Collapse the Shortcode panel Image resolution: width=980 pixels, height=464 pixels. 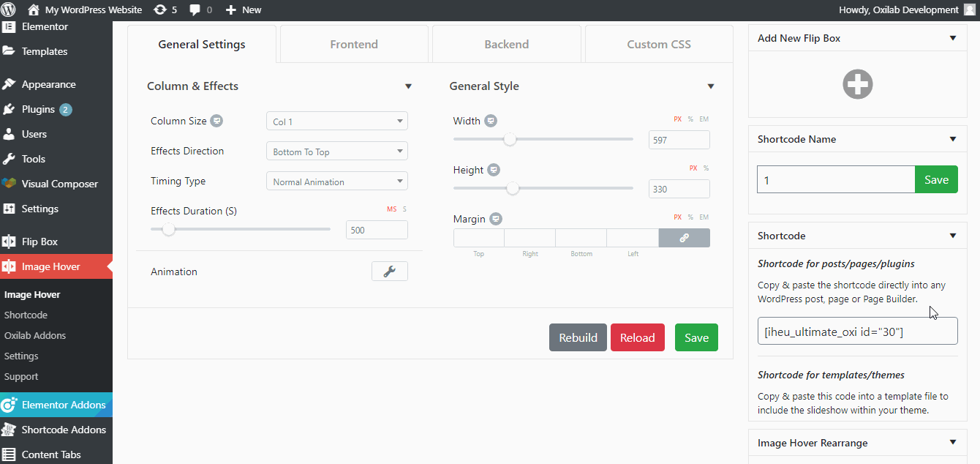pyautogui.click(x=953, y=236)
